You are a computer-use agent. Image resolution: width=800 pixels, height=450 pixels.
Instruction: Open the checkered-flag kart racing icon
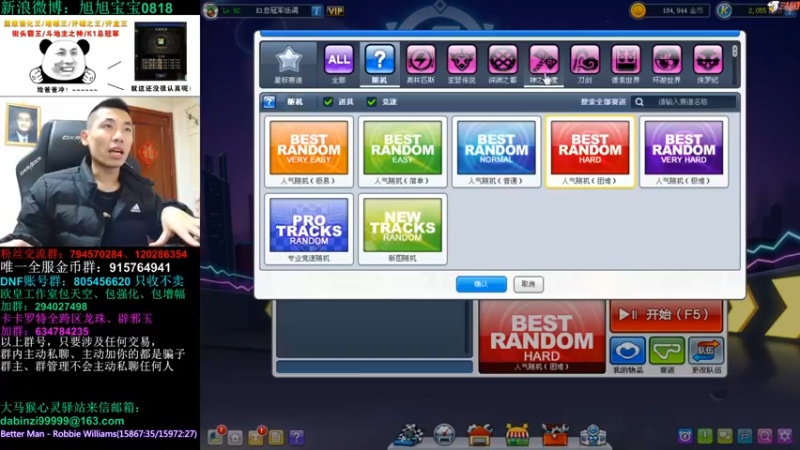410,435
